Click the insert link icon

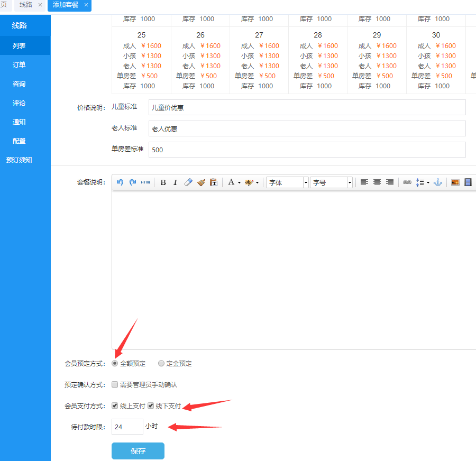[x=407, y=182]
